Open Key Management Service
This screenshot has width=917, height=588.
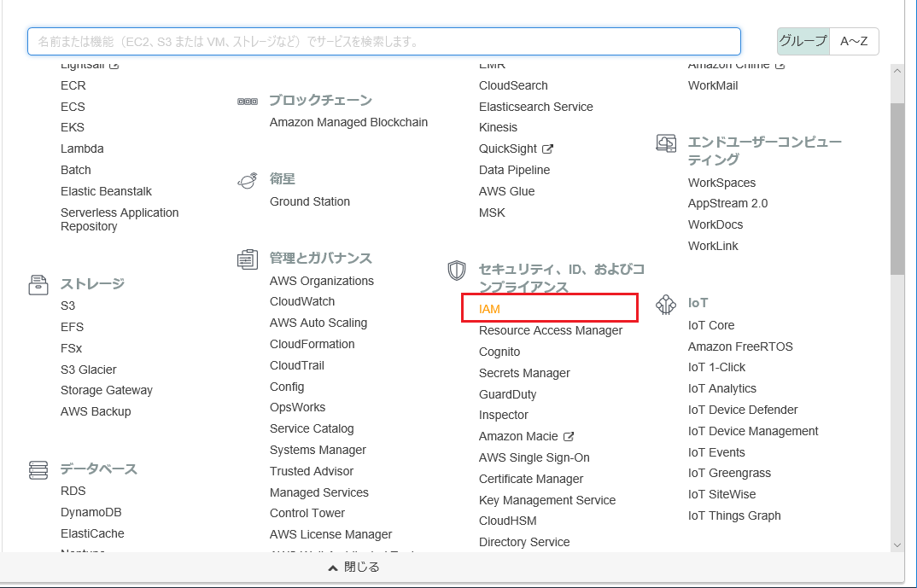point(546,500)
